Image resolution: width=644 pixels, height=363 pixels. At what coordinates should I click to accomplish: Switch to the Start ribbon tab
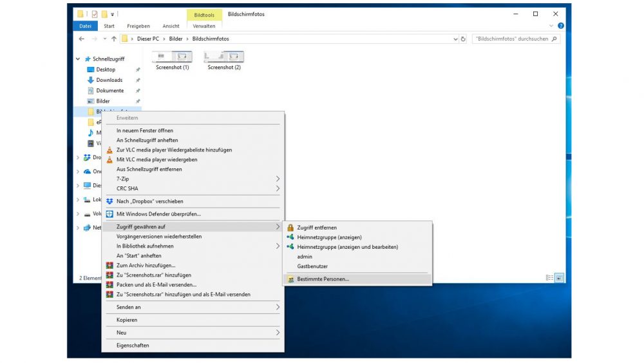pos(109,26)
